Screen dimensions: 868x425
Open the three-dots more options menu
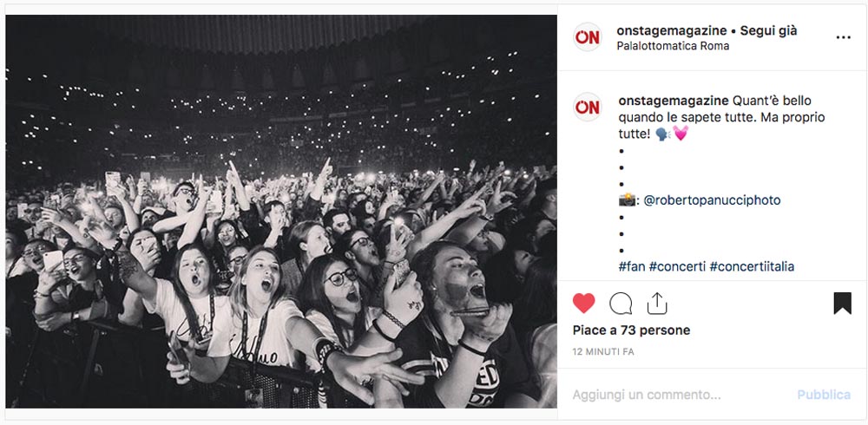pyautogui.click(x=843, y=37)
